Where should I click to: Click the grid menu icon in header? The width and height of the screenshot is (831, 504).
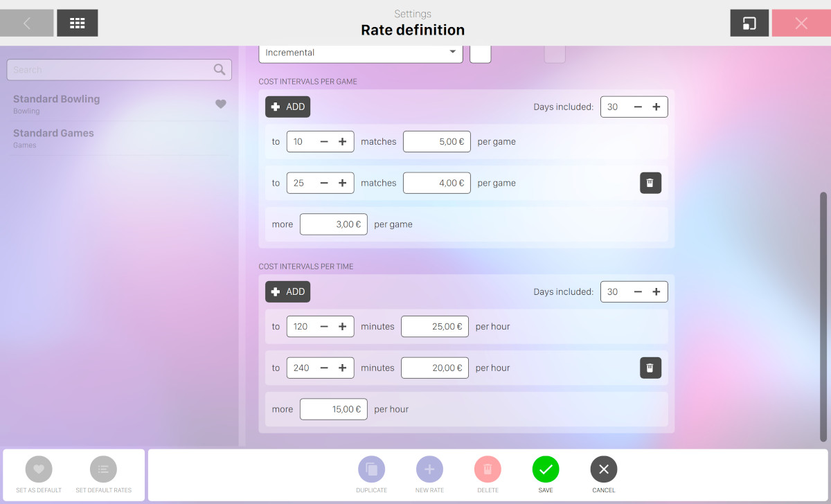pyautogui.click(x=77, y=23)
